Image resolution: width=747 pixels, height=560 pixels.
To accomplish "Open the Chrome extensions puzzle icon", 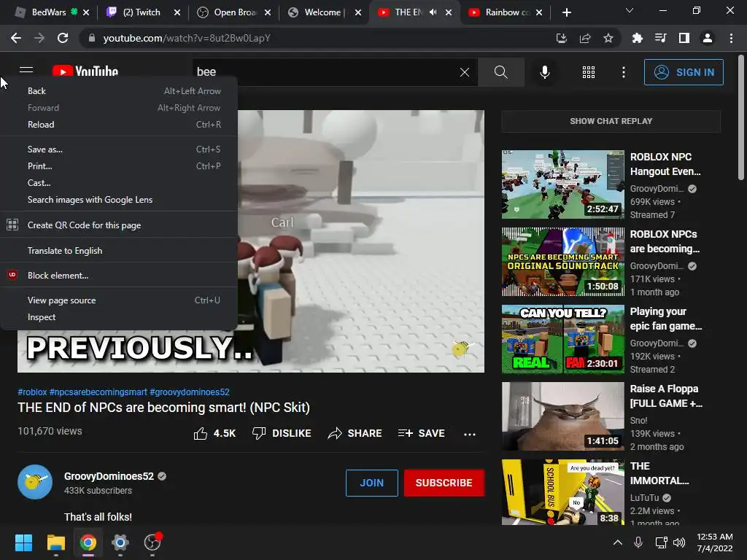I will (x=637, y=38).
